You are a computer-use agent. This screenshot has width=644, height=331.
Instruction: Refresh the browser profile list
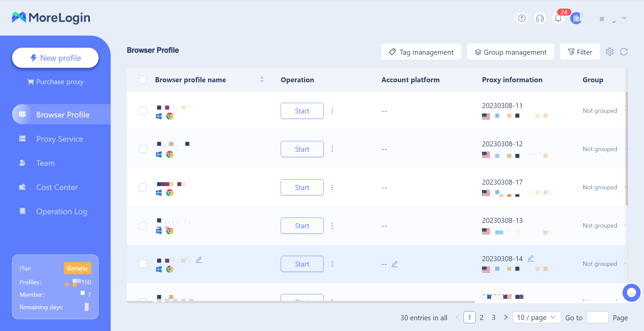click(624, 52)
